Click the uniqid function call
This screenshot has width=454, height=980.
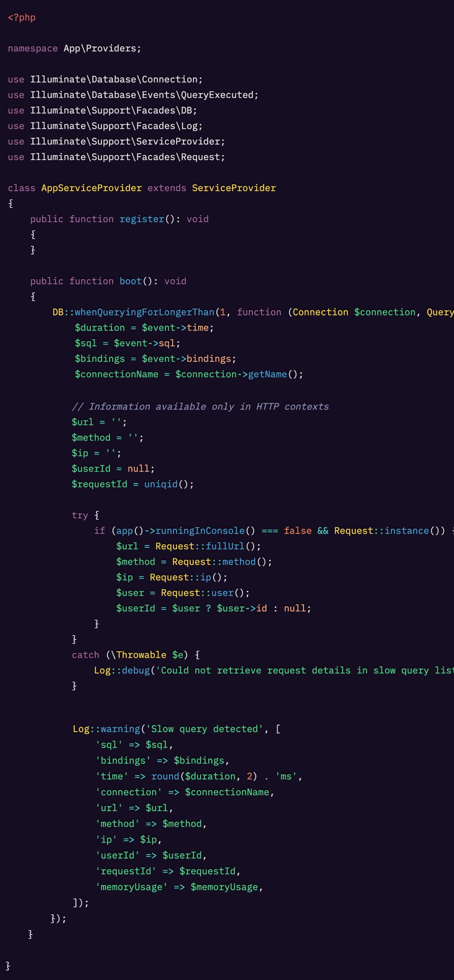[161, 484]
